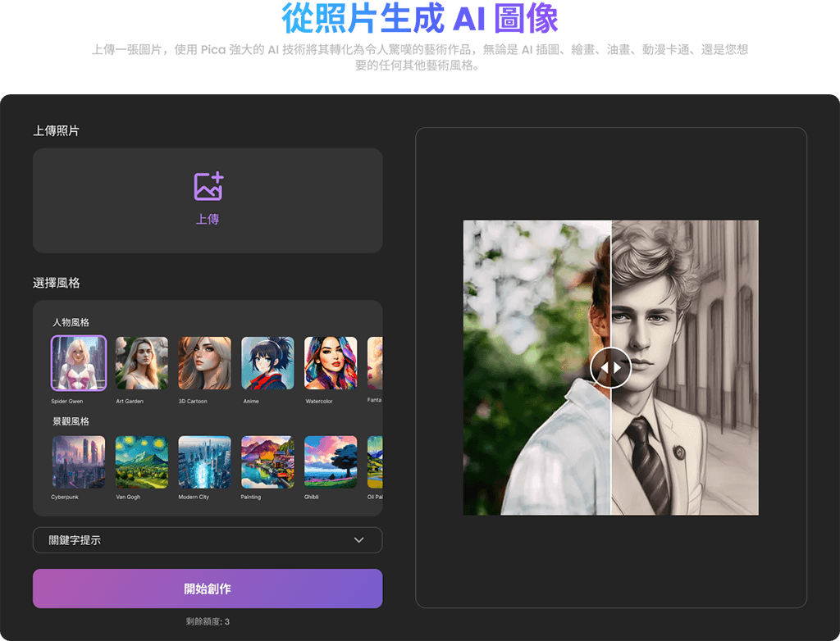Click the 上傳 upload label
The image size is (840, 641).
[x=208, y=219]
